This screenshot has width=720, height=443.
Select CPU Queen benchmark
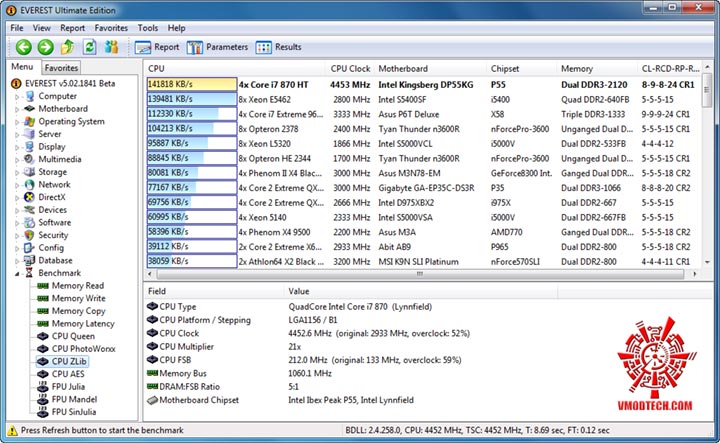(x=73, y=336)
